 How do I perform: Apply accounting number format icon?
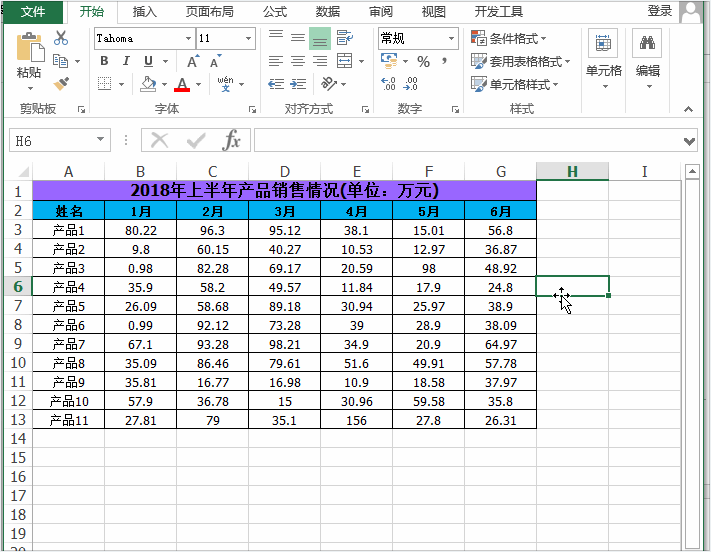pyautogui.click(x=389, y=61)
